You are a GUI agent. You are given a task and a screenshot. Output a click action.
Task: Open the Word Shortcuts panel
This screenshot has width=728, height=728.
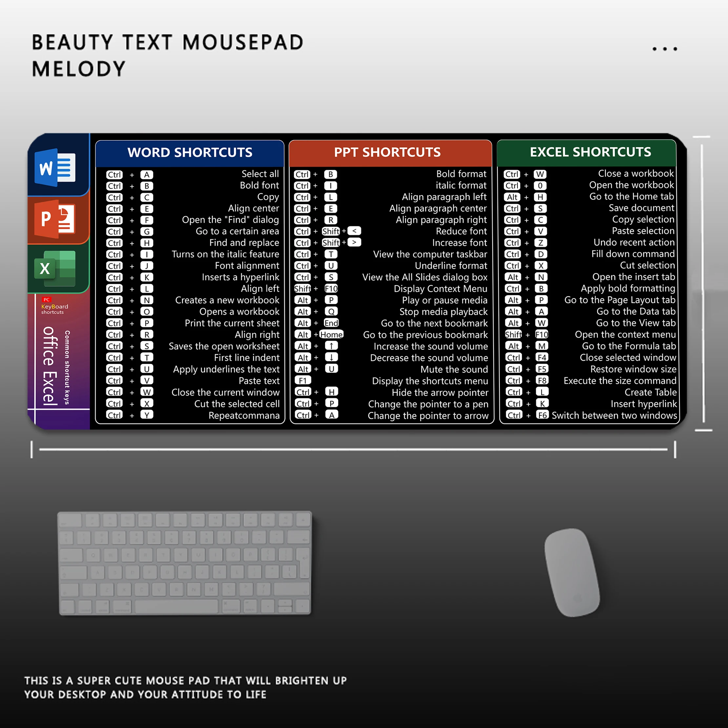(x=190, y=147)
